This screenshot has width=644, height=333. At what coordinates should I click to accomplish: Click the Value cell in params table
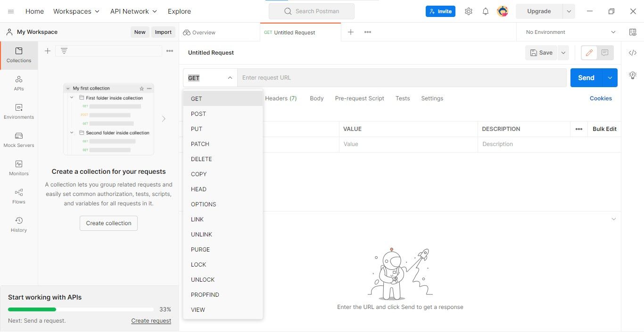coord(408,144)
